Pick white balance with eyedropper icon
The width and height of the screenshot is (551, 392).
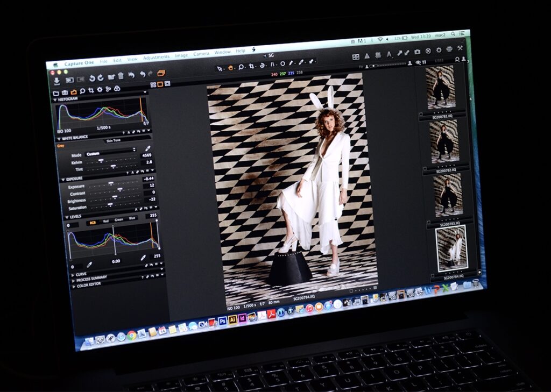(x=147, y=148)
